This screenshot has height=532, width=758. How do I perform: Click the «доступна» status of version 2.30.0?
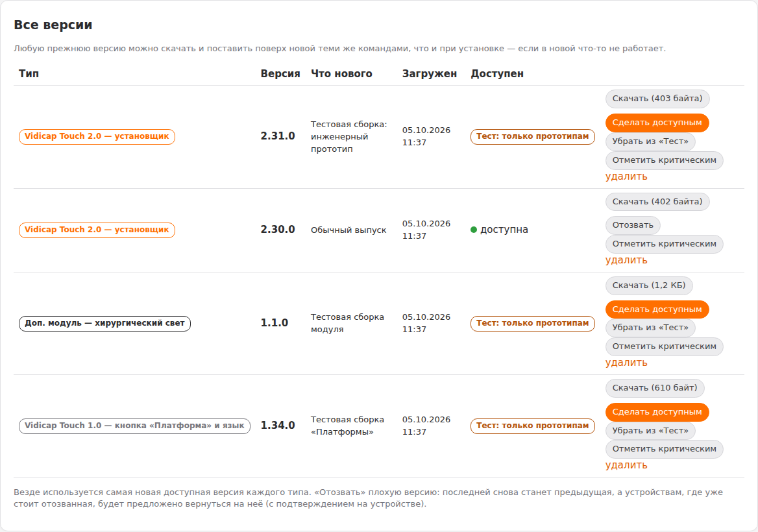499,230
